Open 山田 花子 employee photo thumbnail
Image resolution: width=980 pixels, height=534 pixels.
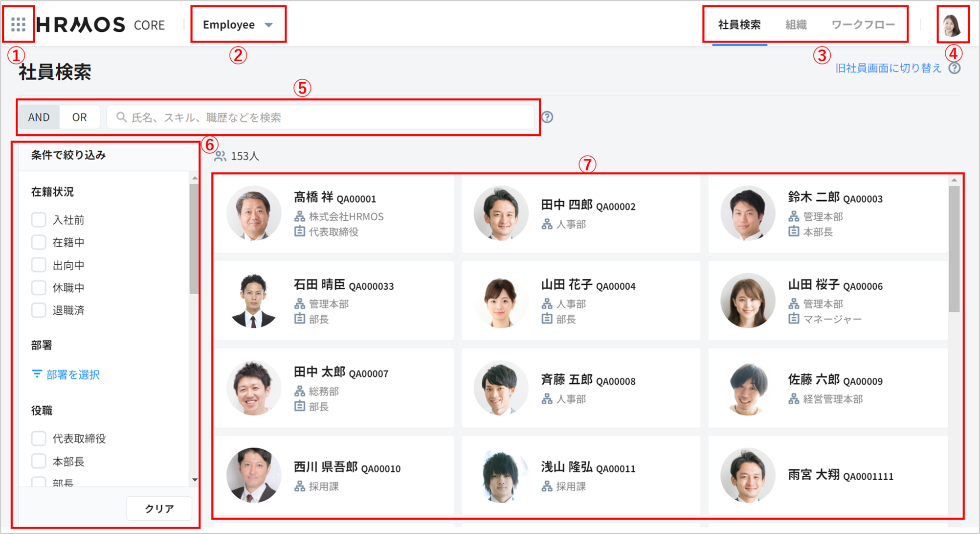pos(500,301)
